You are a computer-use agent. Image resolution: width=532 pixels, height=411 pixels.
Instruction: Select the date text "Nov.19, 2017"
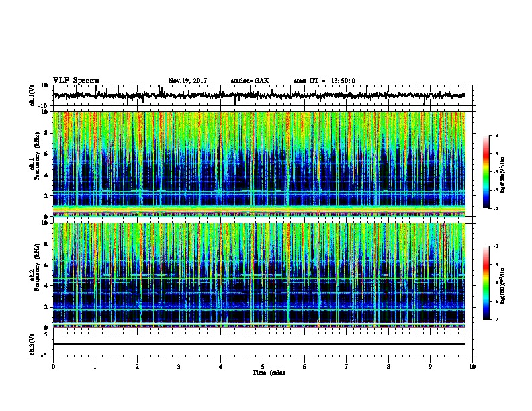[187, 81]
